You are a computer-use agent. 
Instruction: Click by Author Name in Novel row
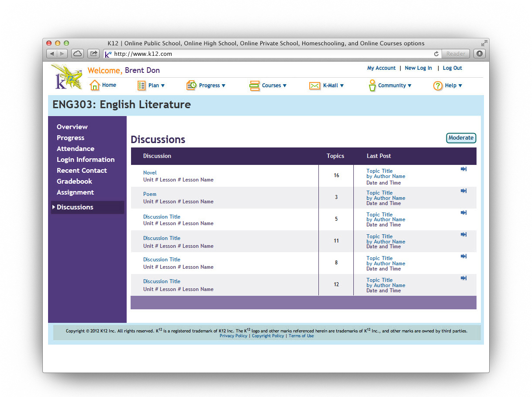[386, 176]
